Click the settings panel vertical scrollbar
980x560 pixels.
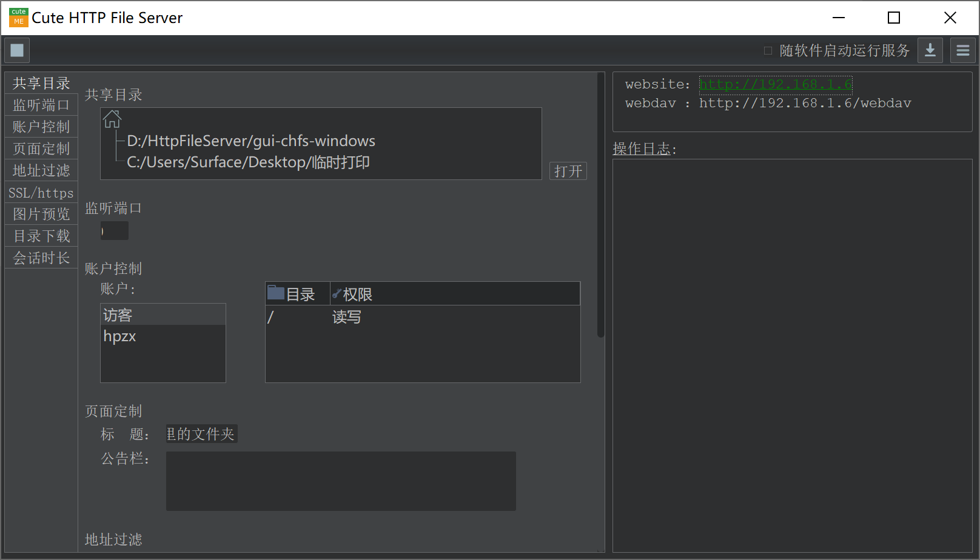click(x=601, y=205)
